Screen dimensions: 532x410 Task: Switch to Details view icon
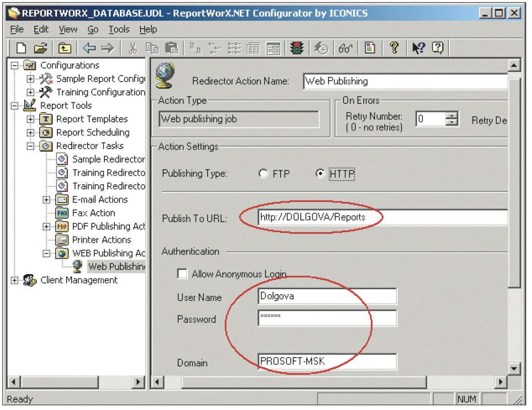(253, 48)
